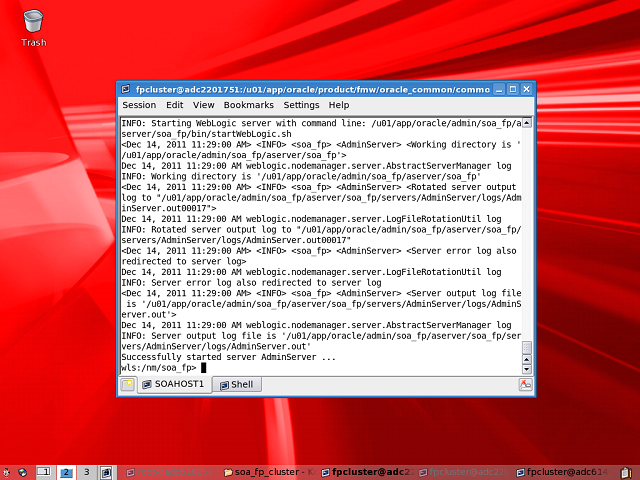Launch the web browser globe icon in panel
The height and width of the screenshot is (480, 640).
point(23,473)
